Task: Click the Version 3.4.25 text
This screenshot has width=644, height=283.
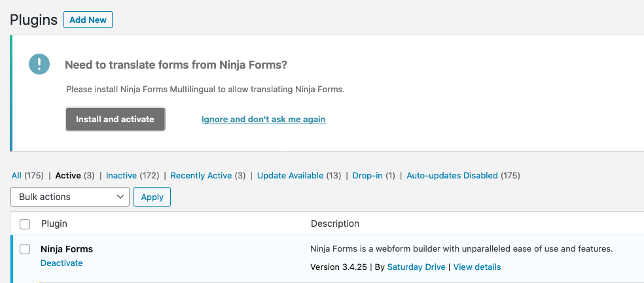Action: tap(339, 267)
